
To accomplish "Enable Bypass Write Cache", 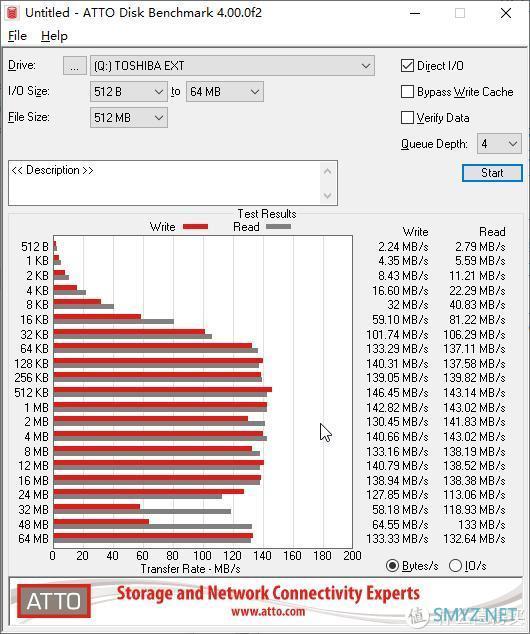I will click(x=407, y=92).
